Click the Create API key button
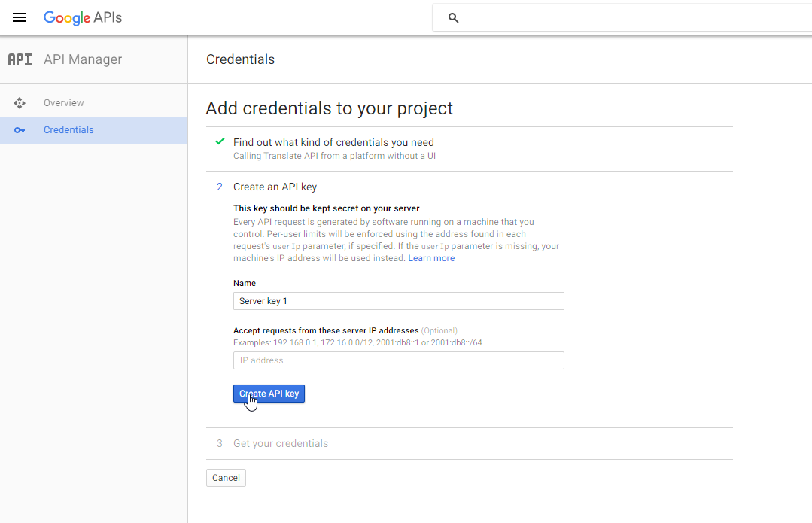Viewport: 812px width, 523px height. (x=269, y=394)
